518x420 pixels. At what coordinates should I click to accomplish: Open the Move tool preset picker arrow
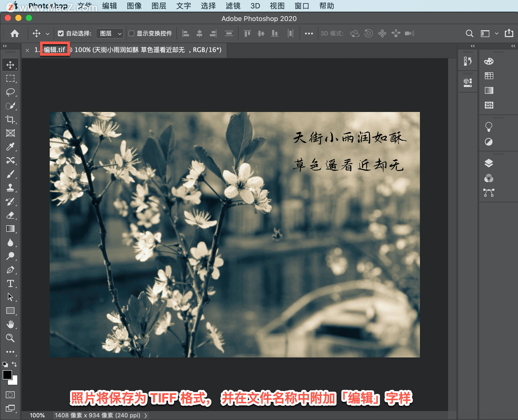[x=47, y=34]
